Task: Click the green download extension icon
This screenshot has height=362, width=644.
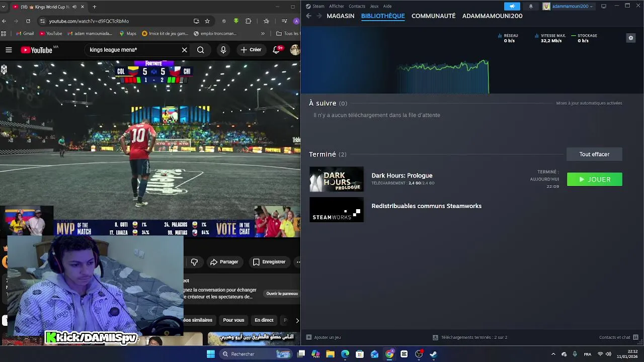Action: [x=236, y=21]
